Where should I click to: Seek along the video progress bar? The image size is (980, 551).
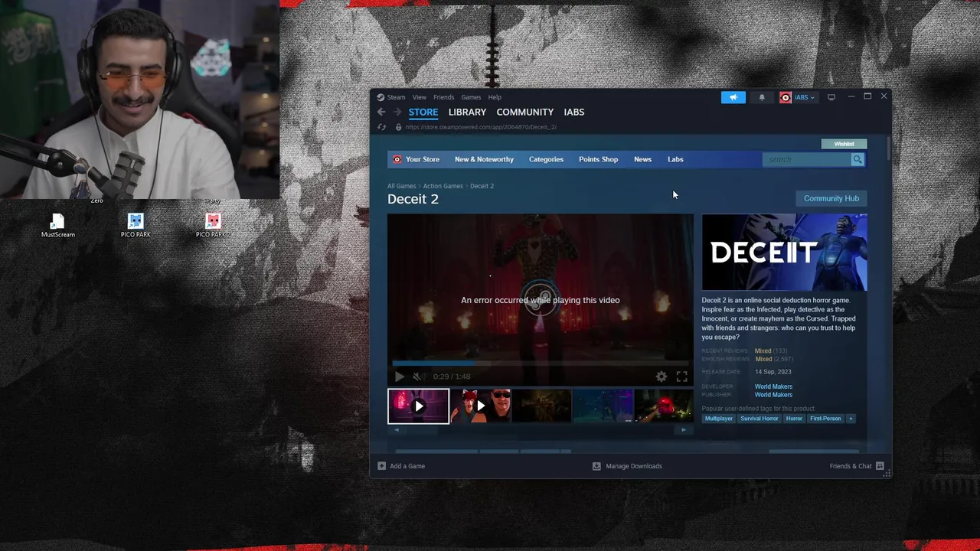click(540, 364)
